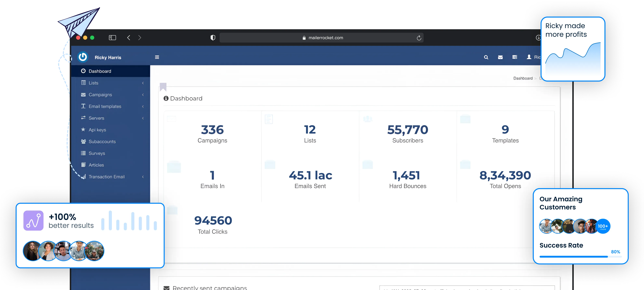
Task: Click the 94560 Total Clicks value
Action: 213,220
